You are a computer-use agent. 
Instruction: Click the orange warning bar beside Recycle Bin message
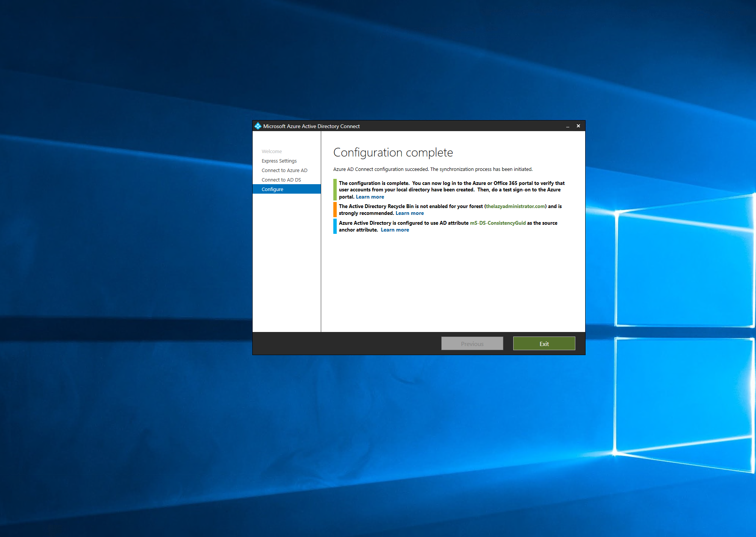coord(335,210)
